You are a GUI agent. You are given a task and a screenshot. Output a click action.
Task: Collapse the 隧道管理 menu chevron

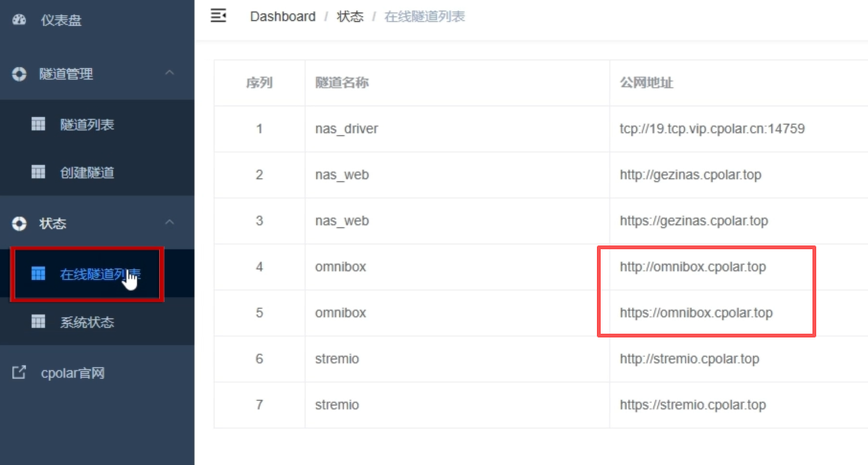click(x=170, y=74)
